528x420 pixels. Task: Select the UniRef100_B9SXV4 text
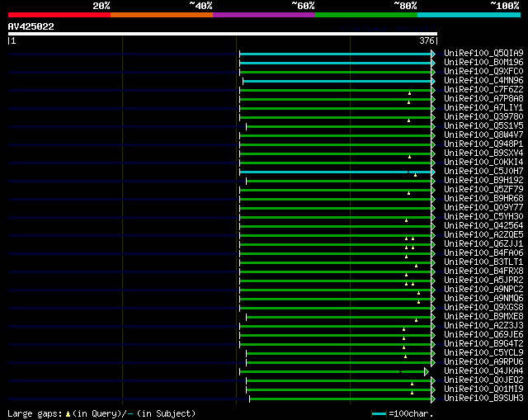pyautogui.click(x=483, y=153)
